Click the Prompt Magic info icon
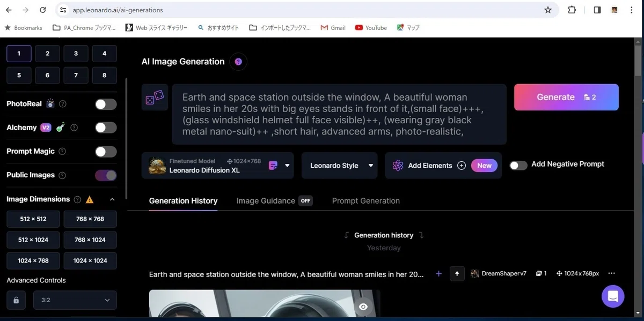This screenshot has width=644, height=321. tap(62, 152)
